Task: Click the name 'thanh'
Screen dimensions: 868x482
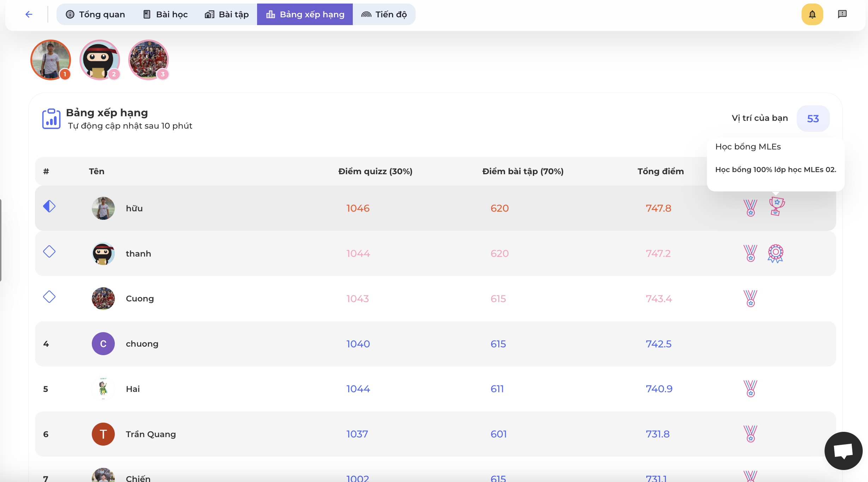Action: (x=138, y=253)
